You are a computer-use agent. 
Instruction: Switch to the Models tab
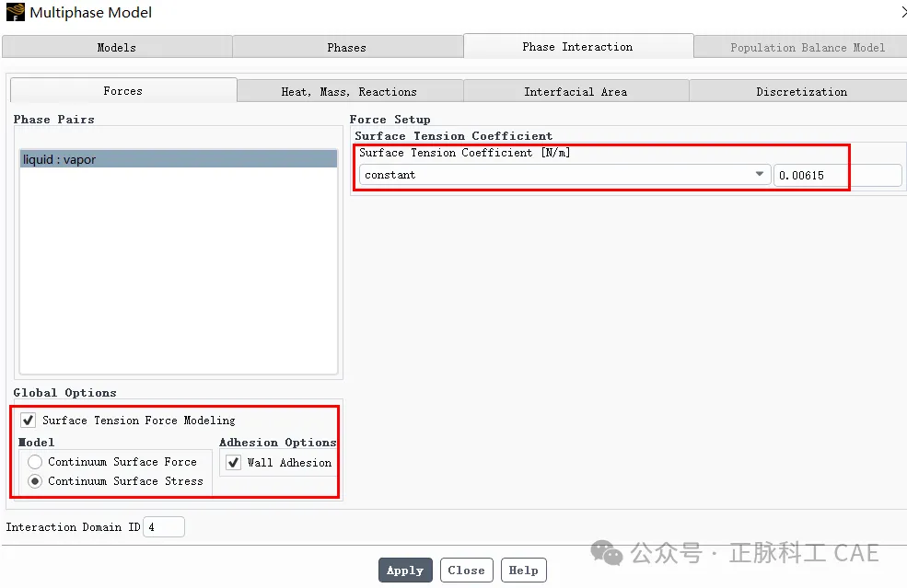pyautogui.click(x=117, y=48)
